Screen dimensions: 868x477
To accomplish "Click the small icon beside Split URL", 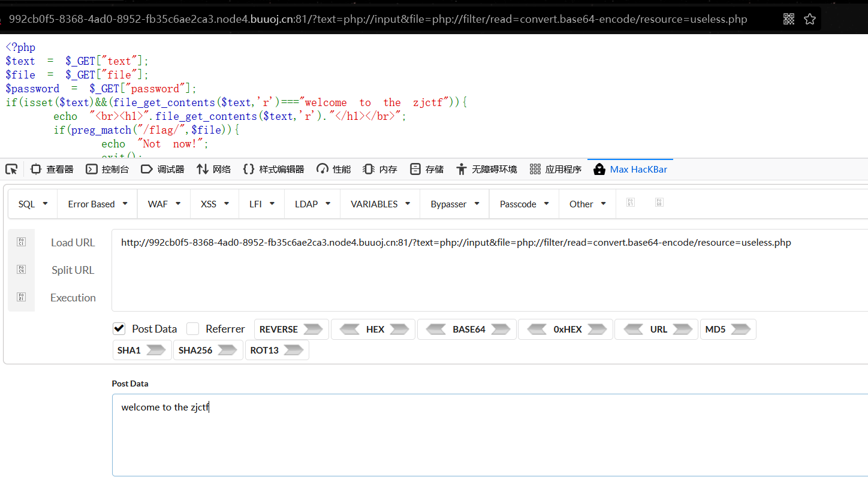I will (21, 270).
